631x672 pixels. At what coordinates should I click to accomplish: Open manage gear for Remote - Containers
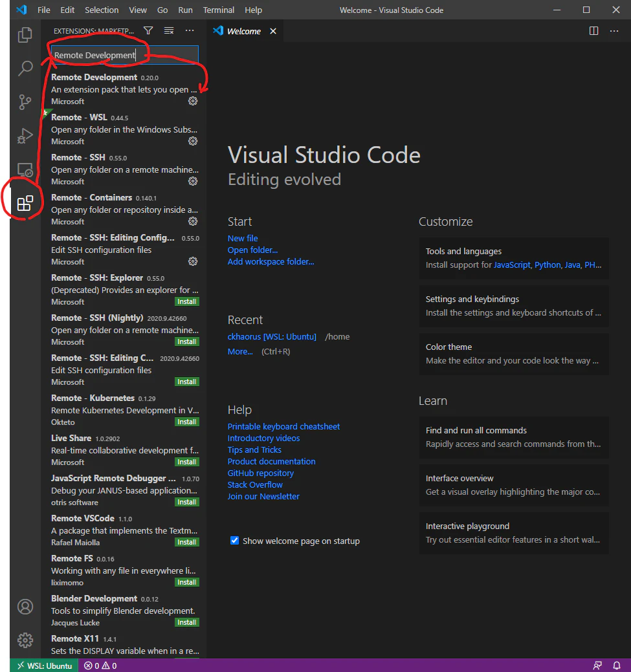point(193,221)
